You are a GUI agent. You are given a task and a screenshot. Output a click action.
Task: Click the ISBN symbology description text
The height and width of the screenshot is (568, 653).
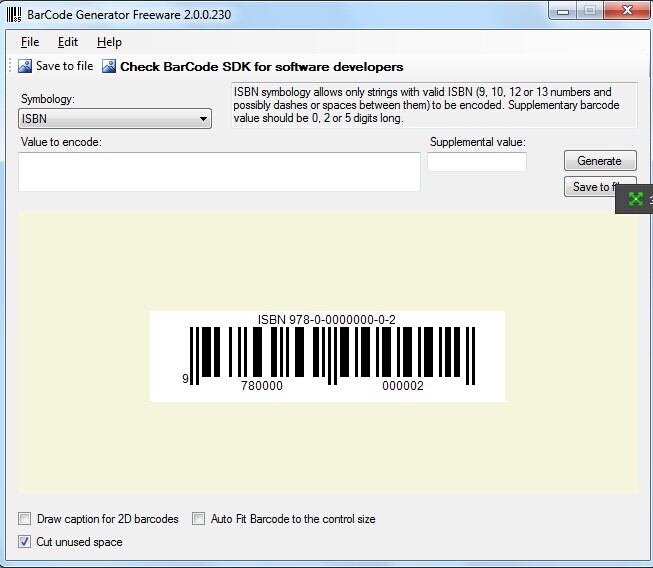pyautogui.click(x=434, y=105)
